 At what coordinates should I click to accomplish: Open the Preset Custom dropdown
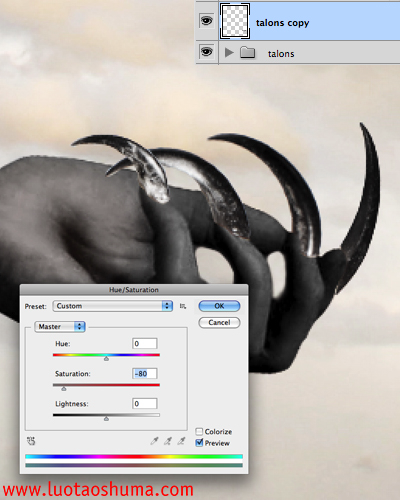113,306
